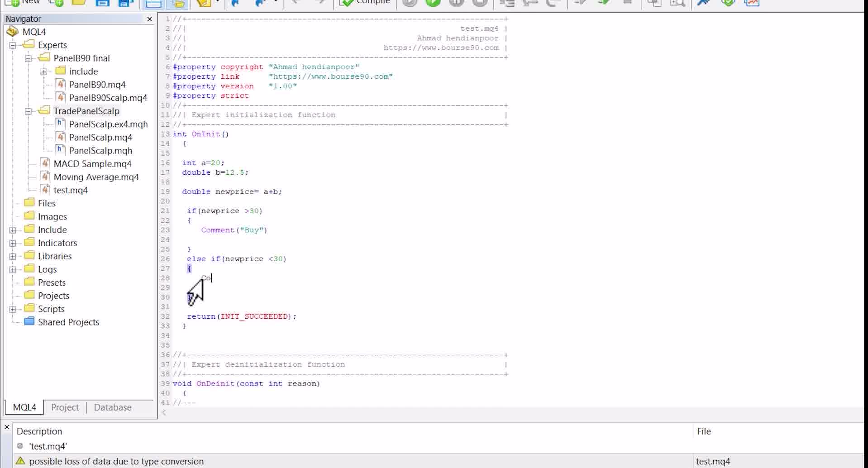Click the Compile toolbar button
This screenshot has width=868, height=468.
[x=365, y=2]
